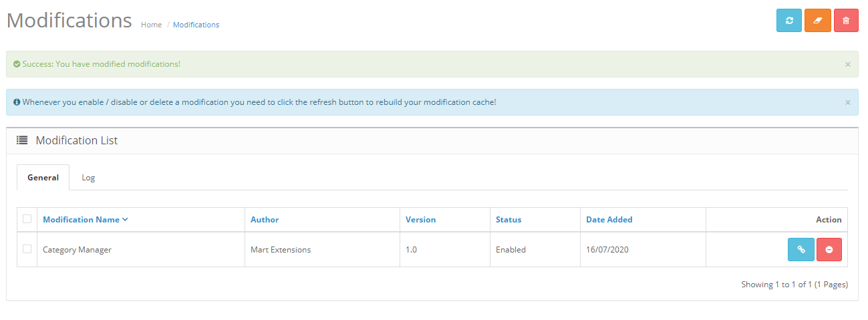Tick the select-all checkbox in table header
The height and width of the screenshot is (320, 868).
[x=27, y=218]
